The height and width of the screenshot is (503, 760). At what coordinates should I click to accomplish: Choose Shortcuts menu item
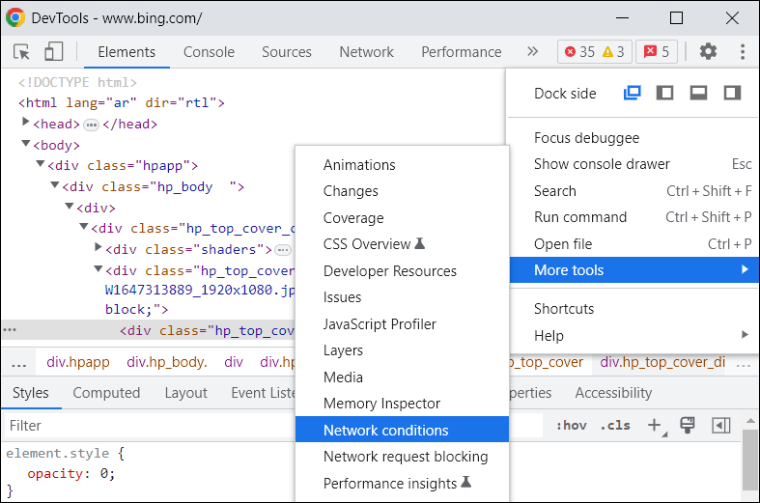pos(634,309)
